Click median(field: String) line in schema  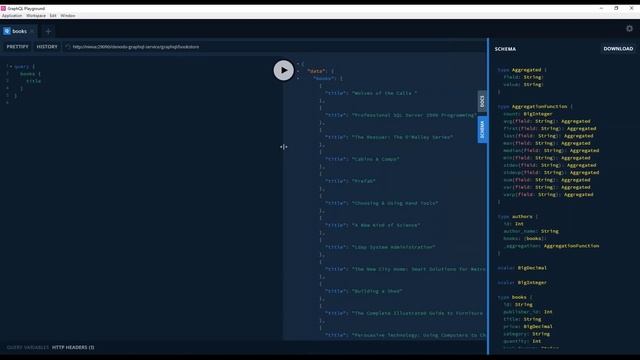tap(551, 151)
